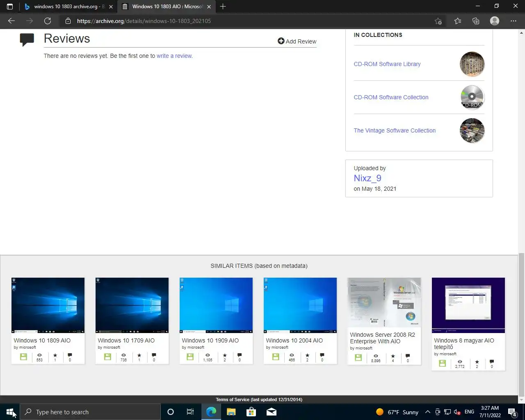525x420 pixels.
Task: Click Add Review button
Action: tap(297, 41)
